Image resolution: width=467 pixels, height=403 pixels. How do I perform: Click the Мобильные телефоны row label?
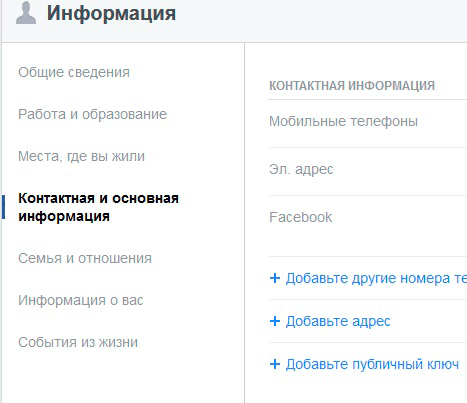click(343, 121)
